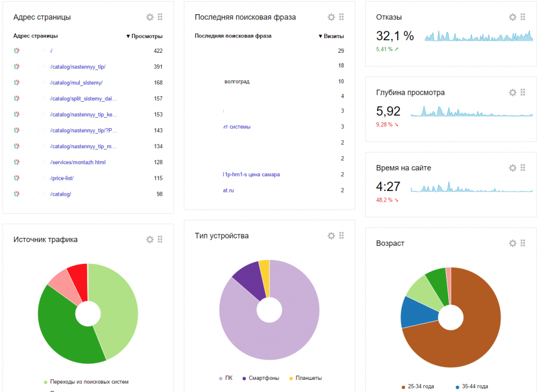Screen dimensions: 540x392
Task: Open settings gear for Тип устройства widget
Action: (x=331, y=236)
